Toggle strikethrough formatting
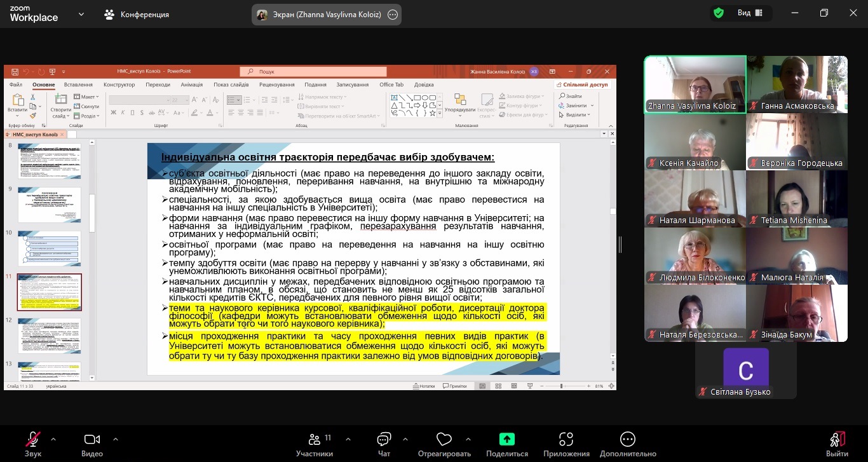Viewport: 868px width, 462px height. (151, 112)
